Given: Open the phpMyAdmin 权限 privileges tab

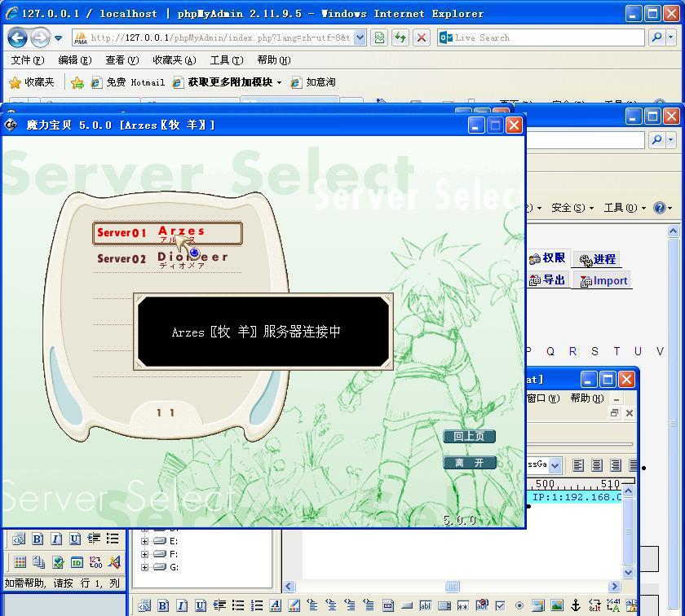Looking at the screenshot, I should tap(547, 258).
